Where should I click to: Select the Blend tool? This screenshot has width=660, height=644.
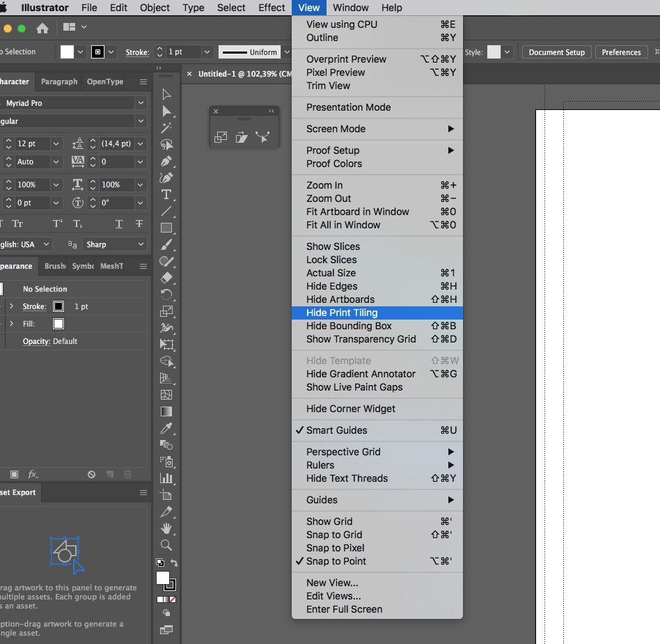point(166,445)
